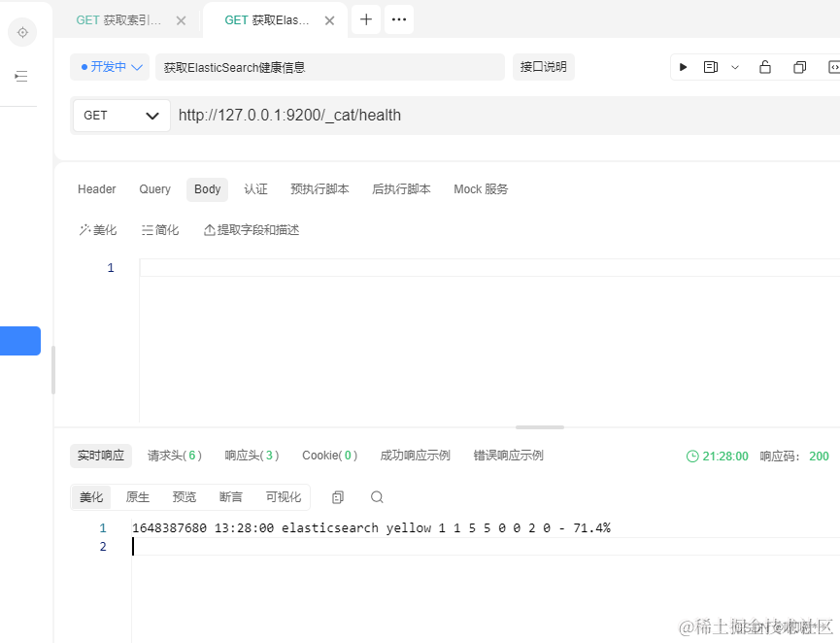
Task: Click the unlock padlock icon in the toolbar
Action: pyautogui.click(x=765, y=66)
